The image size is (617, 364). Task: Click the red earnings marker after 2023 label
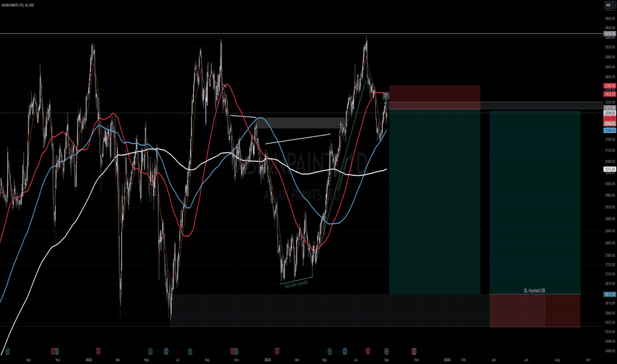pos(277,351)
